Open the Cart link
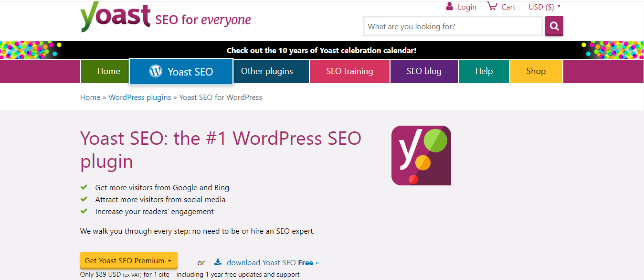The image size is (644, 280). point(508,7)
